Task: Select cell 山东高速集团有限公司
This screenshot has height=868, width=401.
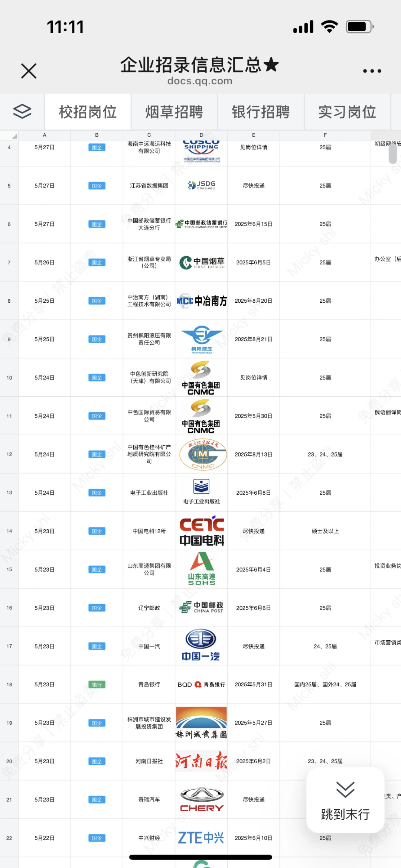Action: (149, 569)
